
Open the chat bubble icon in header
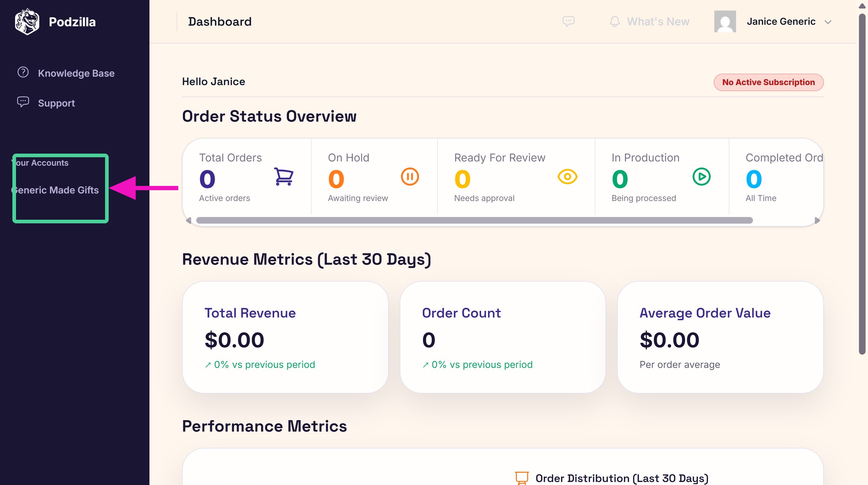click(569, 21)
